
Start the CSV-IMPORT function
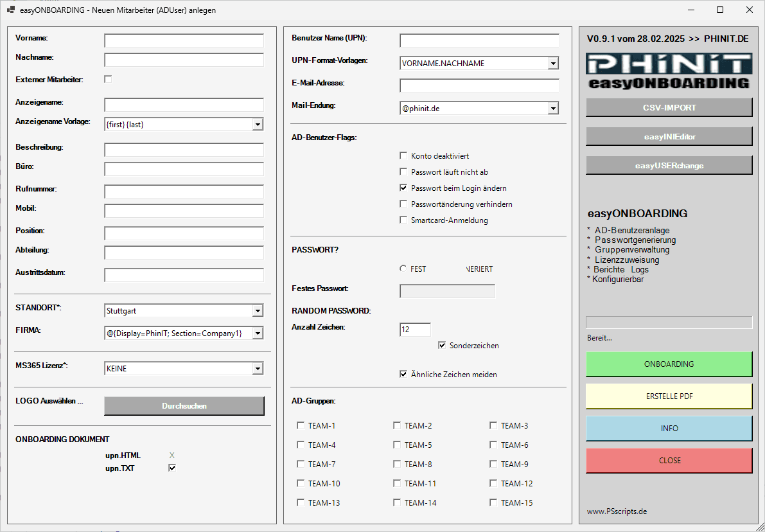click(x=669, y=107)
